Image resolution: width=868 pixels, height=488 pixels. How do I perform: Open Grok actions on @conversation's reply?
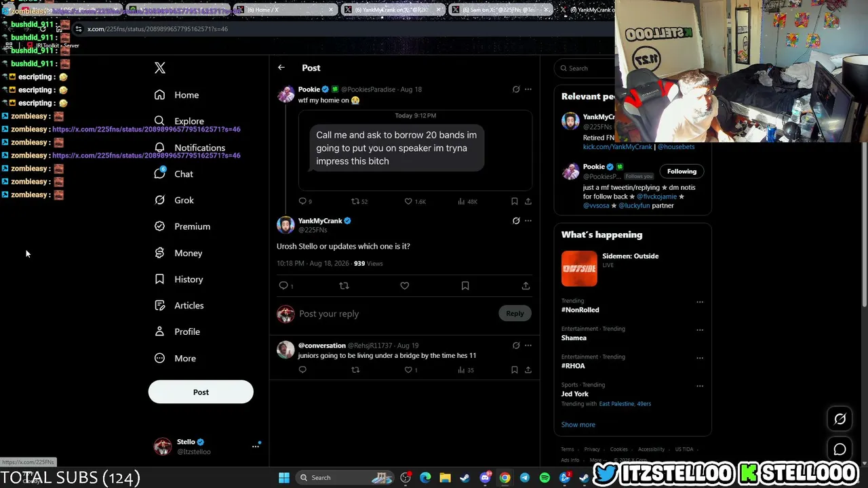tap(516, 346)
